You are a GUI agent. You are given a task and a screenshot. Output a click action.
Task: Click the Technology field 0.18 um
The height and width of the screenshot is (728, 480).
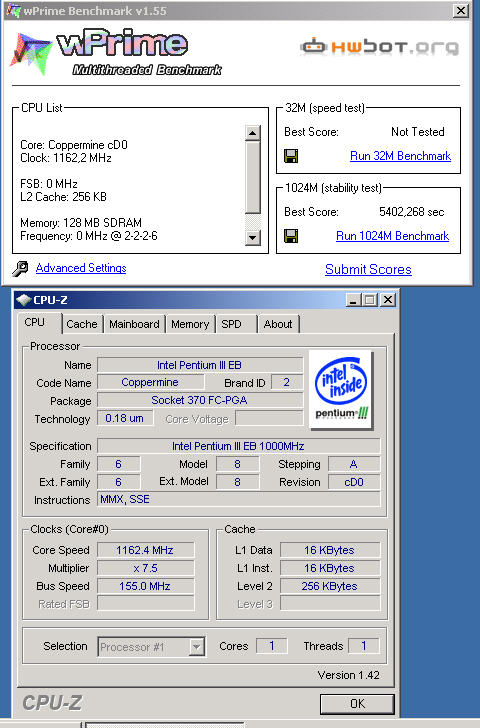[x=125, y=418]
